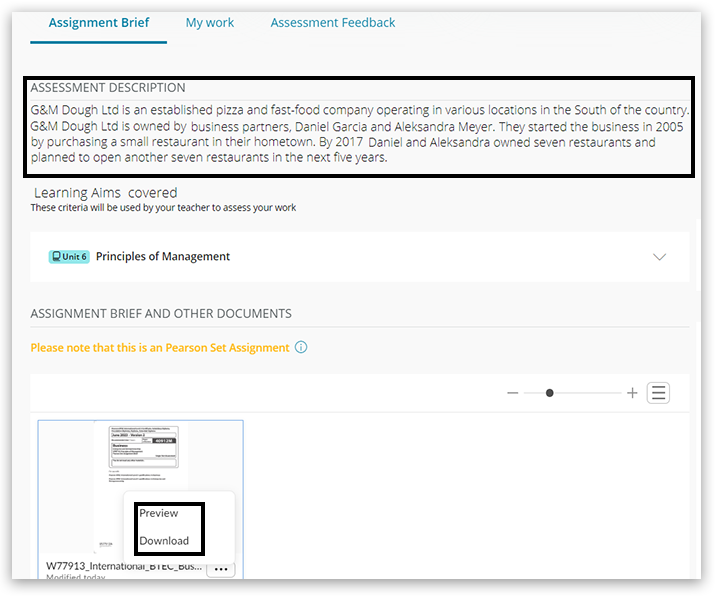
Task: Click the G&M Dough assessment description text
Action: tap(358, 133)
